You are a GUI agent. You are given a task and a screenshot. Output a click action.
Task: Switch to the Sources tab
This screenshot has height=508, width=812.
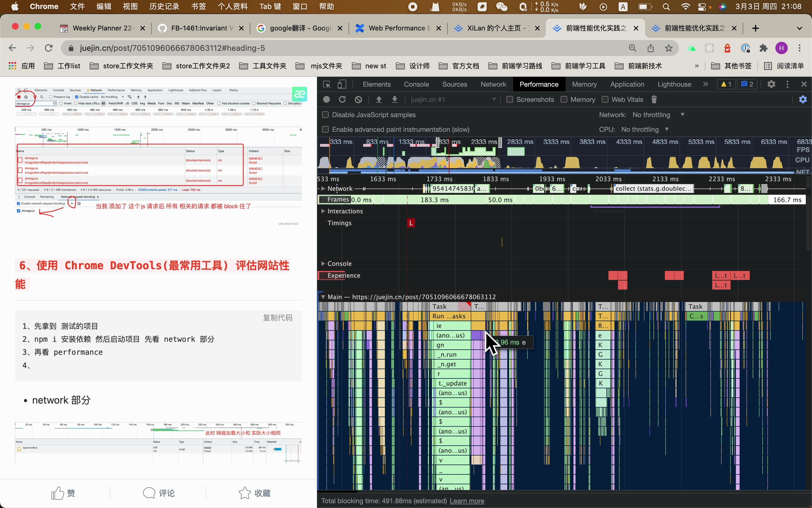pos(455,84)
